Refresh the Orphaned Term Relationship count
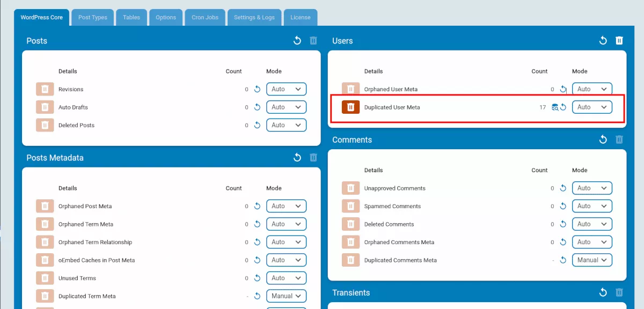The image size is (644, 309). (x=257, y=242)
